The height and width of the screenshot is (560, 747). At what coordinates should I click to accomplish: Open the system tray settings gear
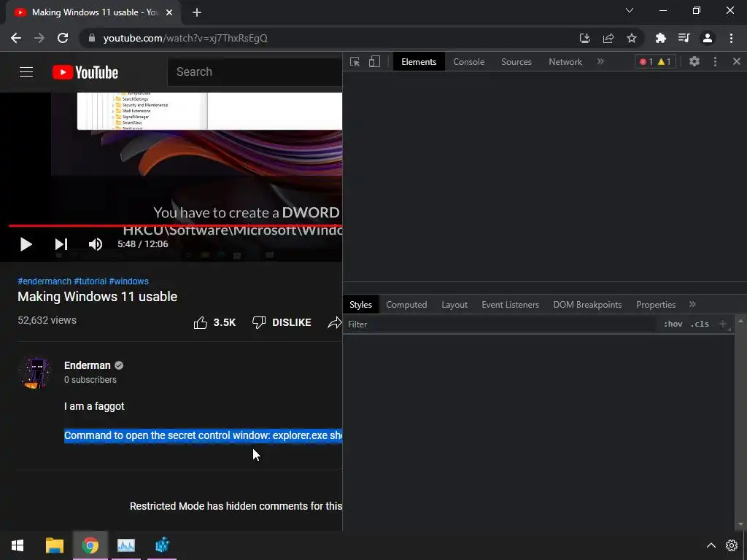pos(732,545)
